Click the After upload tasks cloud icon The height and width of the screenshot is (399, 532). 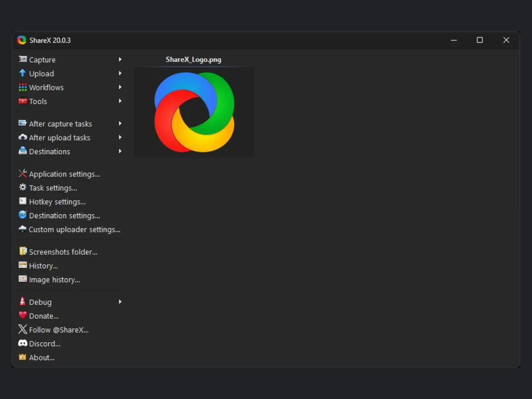pos(22,137)
